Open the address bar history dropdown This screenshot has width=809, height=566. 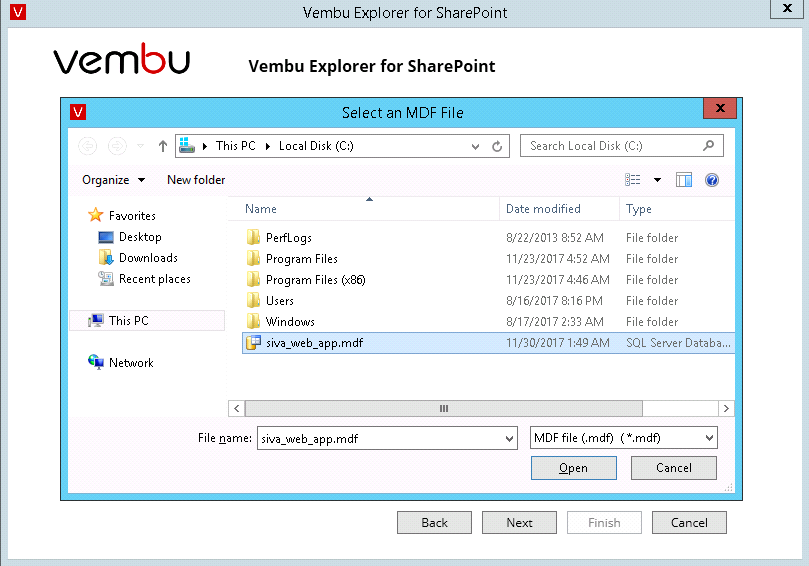pyautogui.click(x=475, y=147)
